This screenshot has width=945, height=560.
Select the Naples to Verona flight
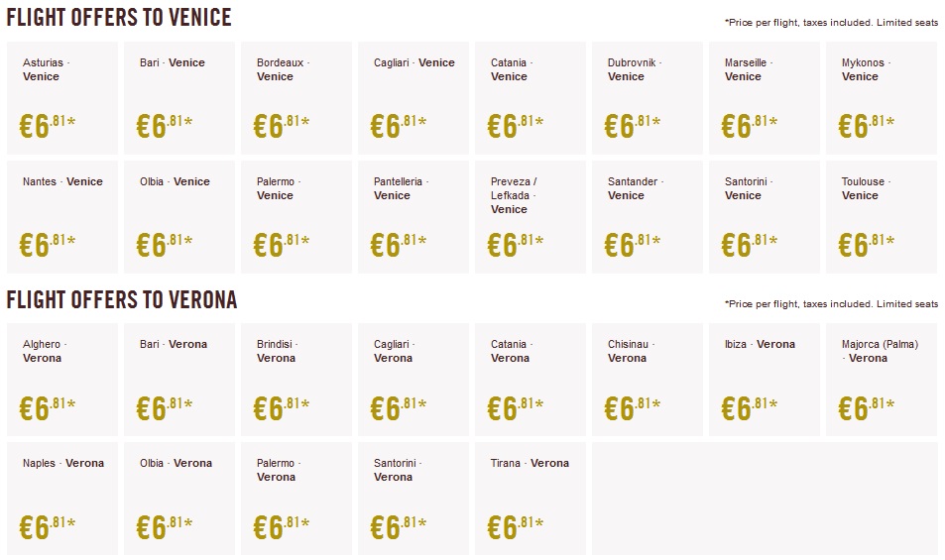(61, 498)
